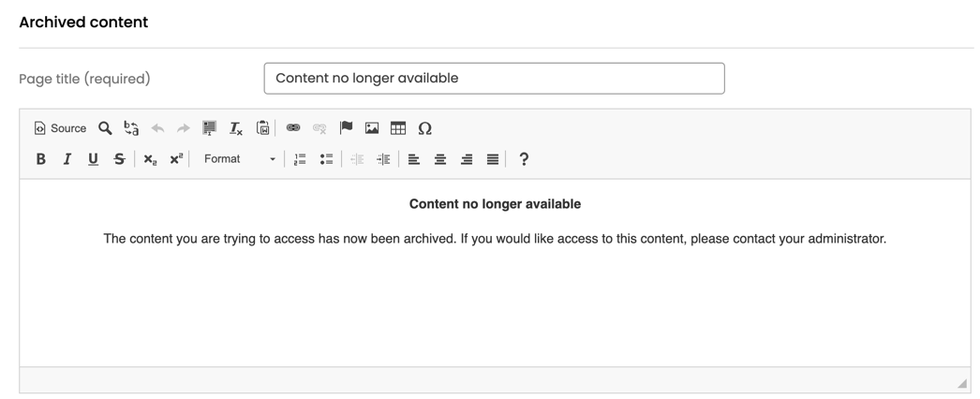Toggle bold formatting
The image size is (980, 399).
click(x=40, y=159)
